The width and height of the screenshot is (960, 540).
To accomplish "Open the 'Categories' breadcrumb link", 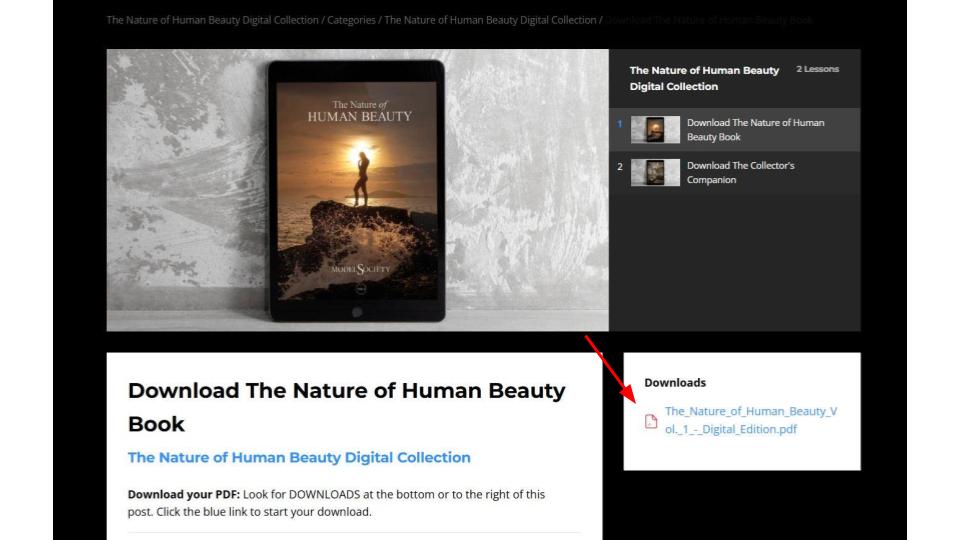I will pos(351,20).
